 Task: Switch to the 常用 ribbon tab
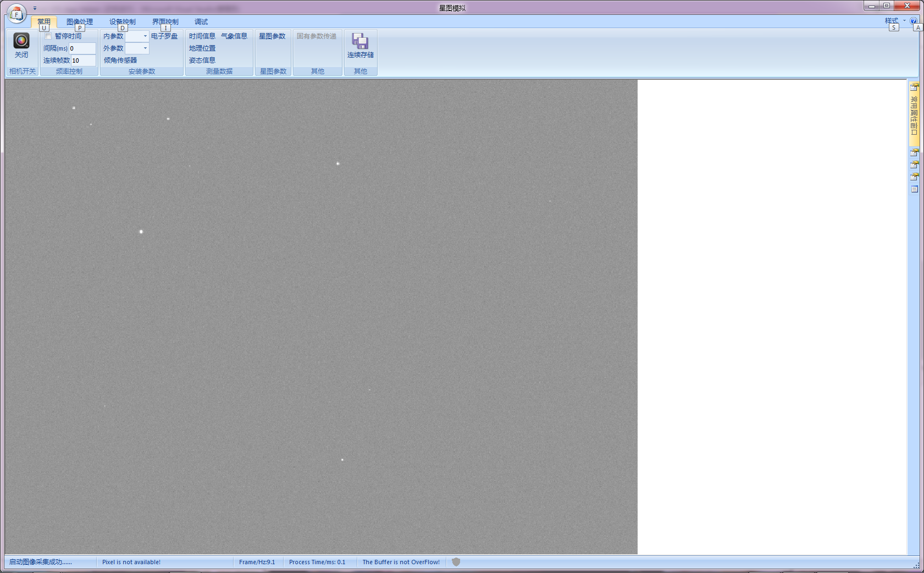44,22
